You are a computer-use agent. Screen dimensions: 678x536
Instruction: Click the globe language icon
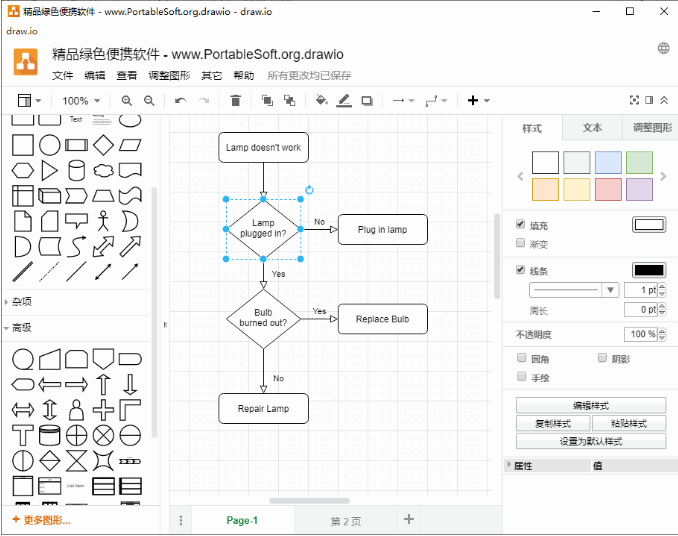tap(663, 48)
